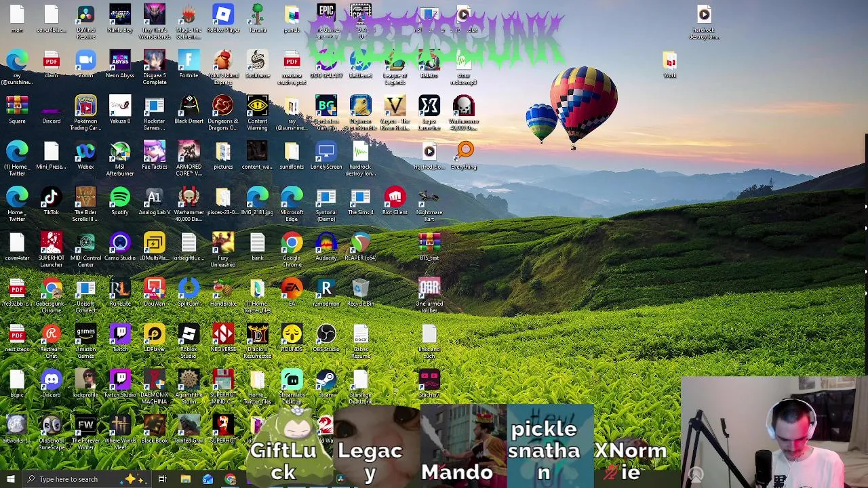Open the Windows Start menu

[x=10, y=479]
